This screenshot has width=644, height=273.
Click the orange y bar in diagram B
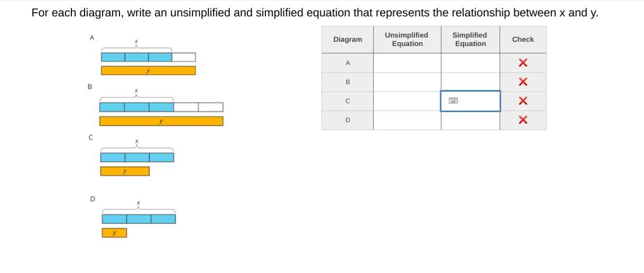click(161, 121)
